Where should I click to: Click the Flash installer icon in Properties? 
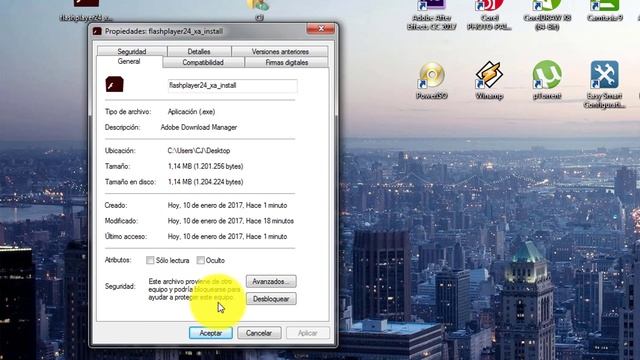pos(114,84)
